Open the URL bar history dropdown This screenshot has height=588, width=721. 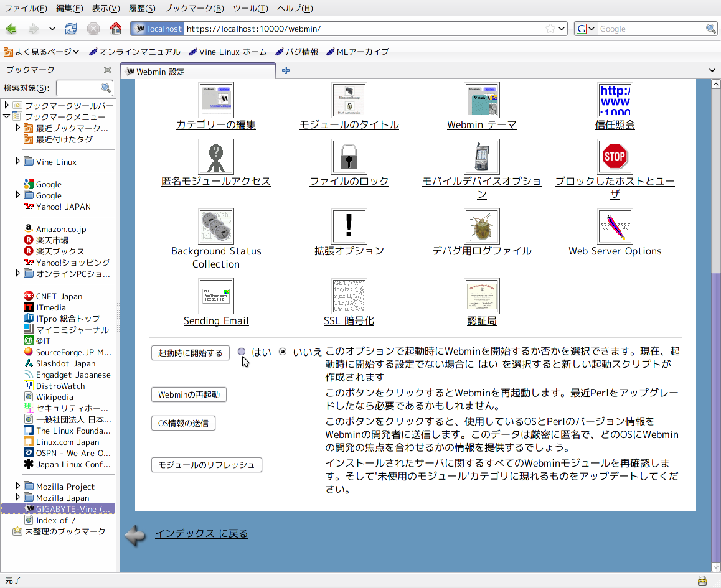click(562, 29)
